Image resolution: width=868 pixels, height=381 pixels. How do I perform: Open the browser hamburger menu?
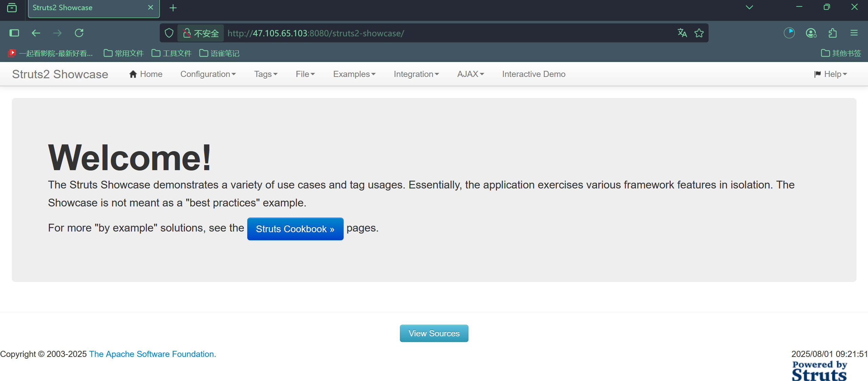pyautogui.click(x=854, y=33)
